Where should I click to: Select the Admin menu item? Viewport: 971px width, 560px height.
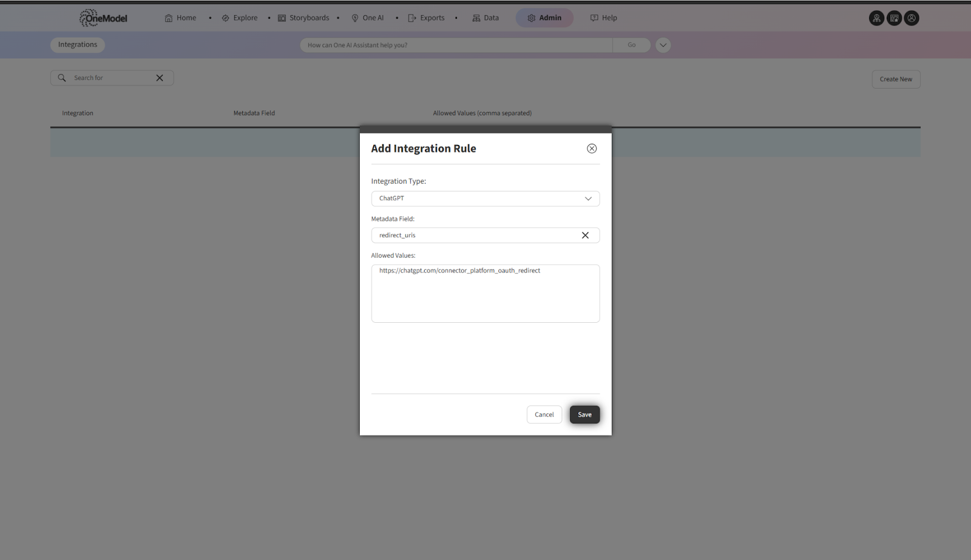coord(544,18)
